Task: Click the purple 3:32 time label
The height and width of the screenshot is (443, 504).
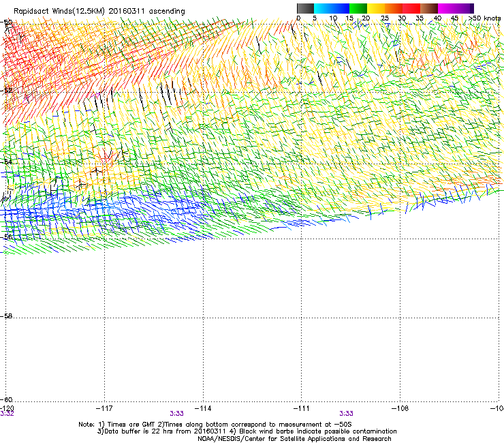Action: 7,414
